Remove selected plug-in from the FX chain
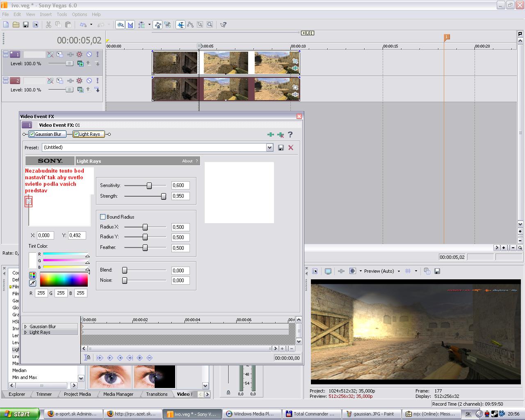This screenshot has height=420, width=525. click(x=281, y=135)
